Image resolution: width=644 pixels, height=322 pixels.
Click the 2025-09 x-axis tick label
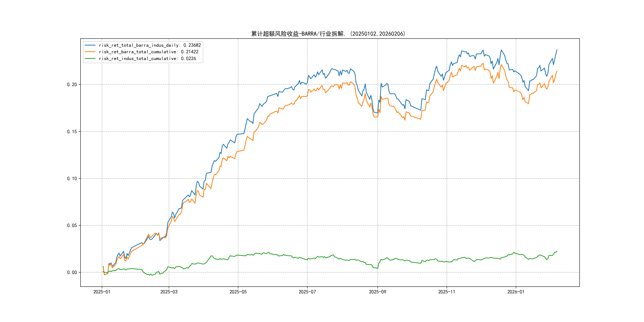(377, 292)
